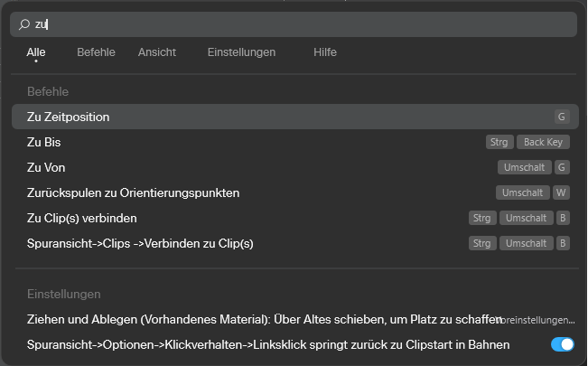Select the Ansicht tab
The width and height of the screenshot is (588, 366).
pyautogui.click(x=157, y=52)
